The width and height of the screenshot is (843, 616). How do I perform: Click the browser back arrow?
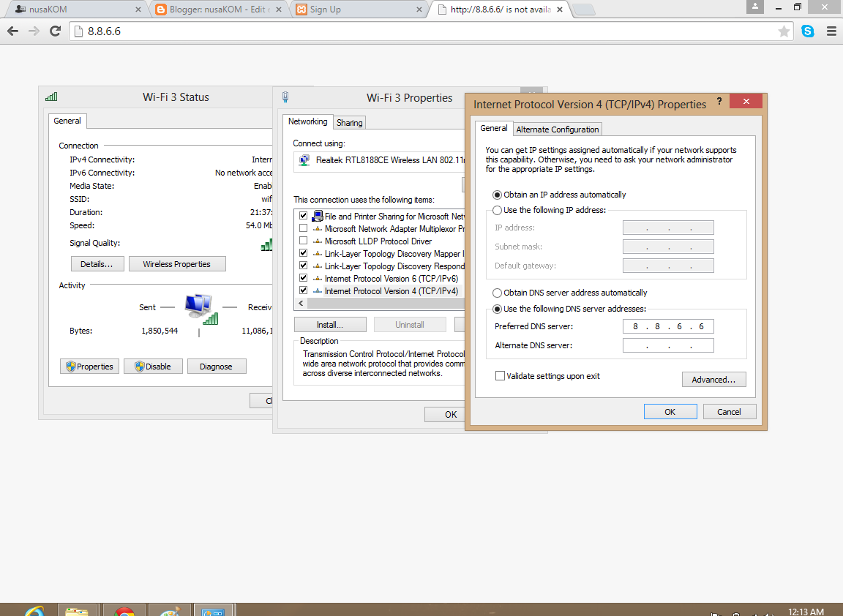[x=13, y=31]
